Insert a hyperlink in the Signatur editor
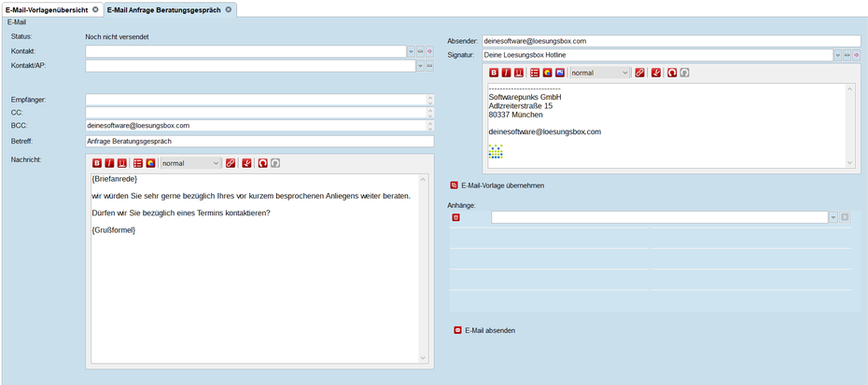This screenshot has height=385, width=868. click(639, 73)
